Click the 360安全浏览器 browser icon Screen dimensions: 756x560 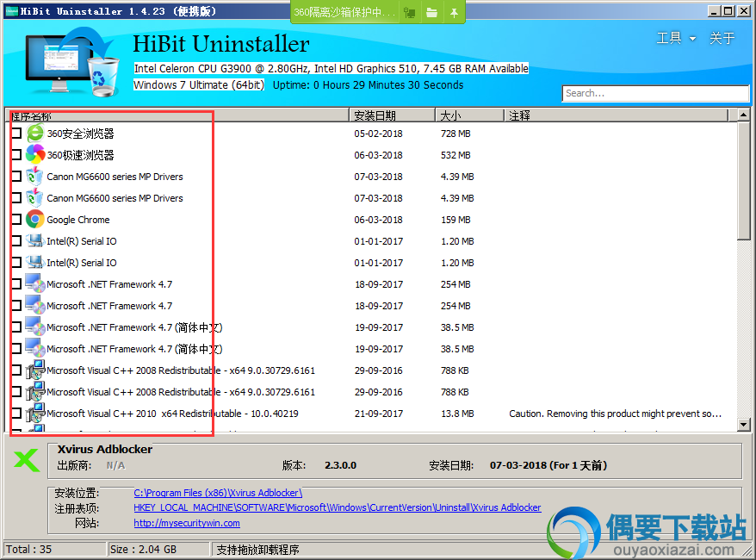pyautogui.click(x=35, y=134)
